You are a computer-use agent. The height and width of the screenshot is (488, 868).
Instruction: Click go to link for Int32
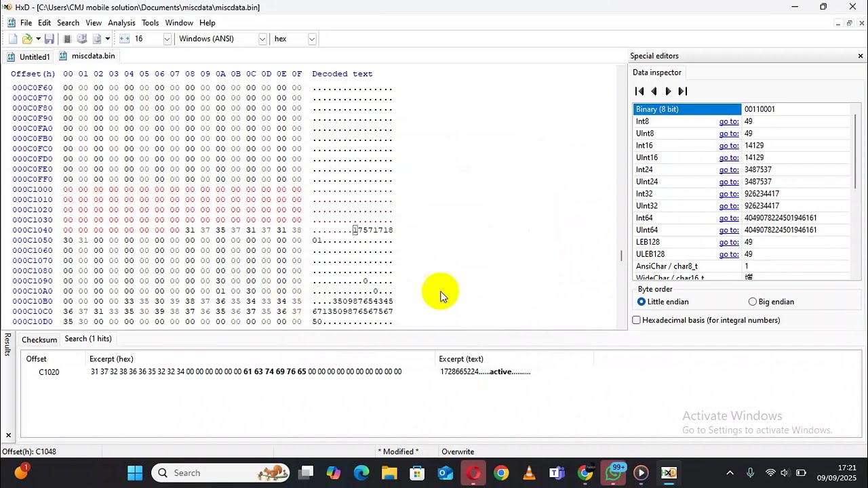pyautogui.click(x=729, y=194)
